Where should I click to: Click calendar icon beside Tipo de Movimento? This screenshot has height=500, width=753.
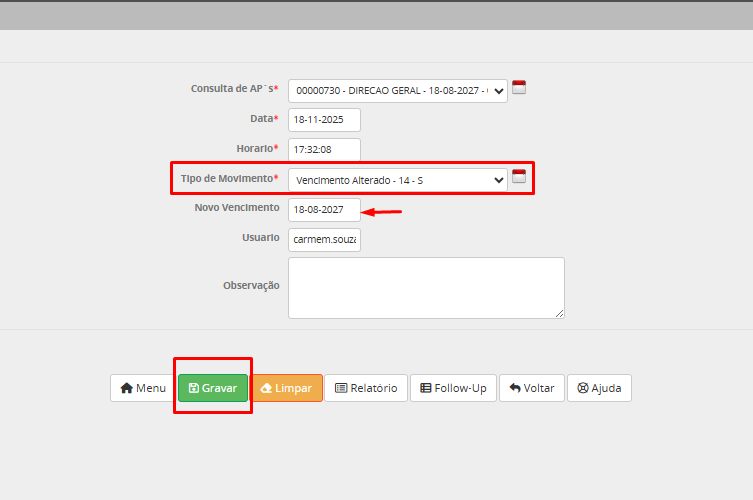[519, 177]
